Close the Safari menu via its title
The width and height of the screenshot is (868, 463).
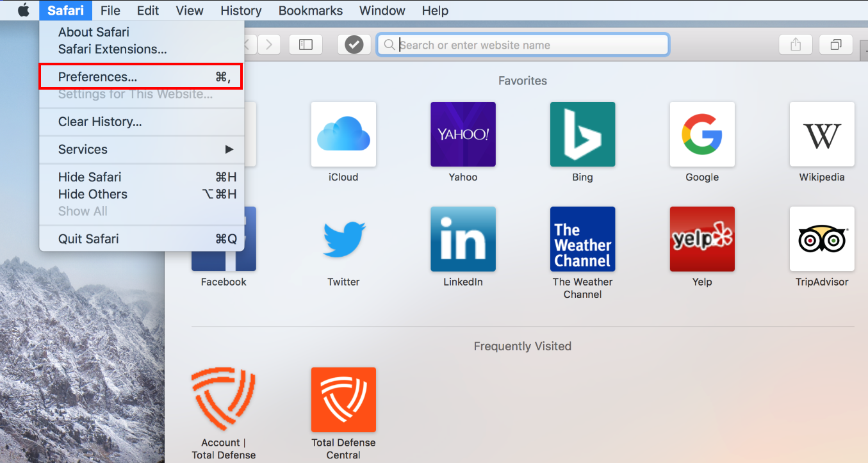(65, 10)
